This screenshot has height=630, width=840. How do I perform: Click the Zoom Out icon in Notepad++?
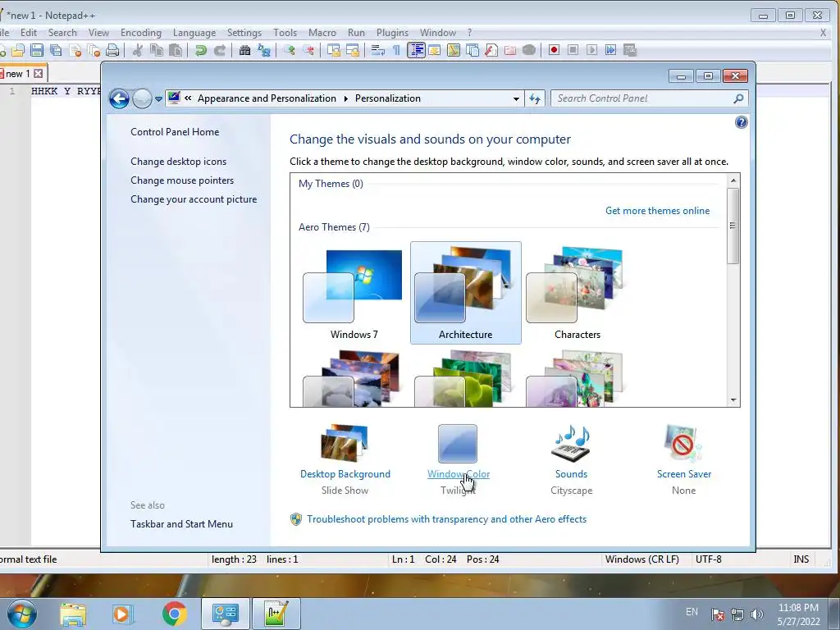click(x=308, y=50)
